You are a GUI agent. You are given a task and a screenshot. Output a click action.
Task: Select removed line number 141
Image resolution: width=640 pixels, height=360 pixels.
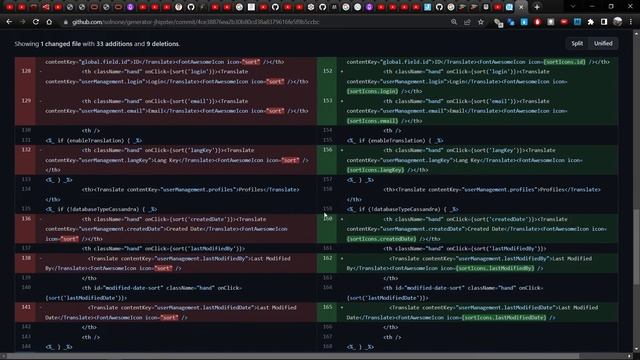click(x=26, y=307)
